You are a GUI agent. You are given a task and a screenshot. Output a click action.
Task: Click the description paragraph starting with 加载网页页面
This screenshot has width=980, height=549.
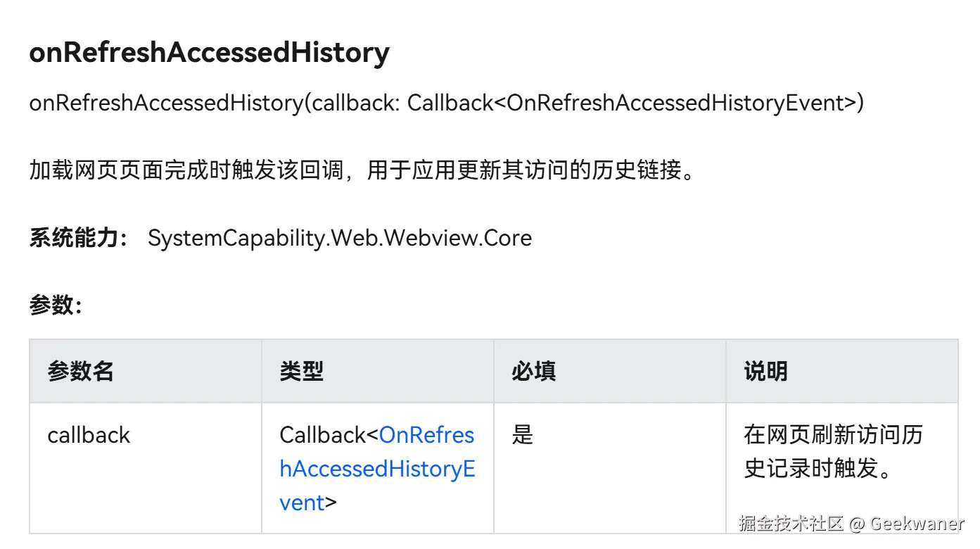click(x=362, y=170)
